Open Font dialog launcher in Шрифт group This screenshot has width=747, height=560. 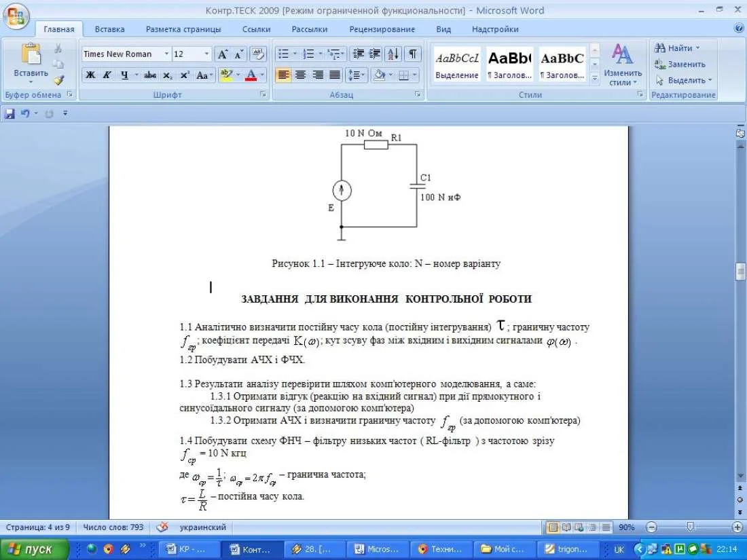[263, 95]
